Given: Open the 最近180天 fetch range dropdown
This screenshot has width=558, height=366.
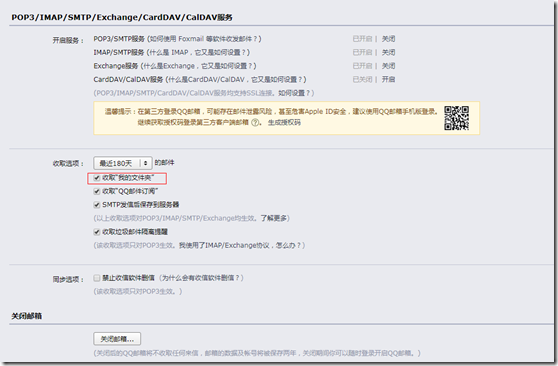Looking at the screenshot, I should (x=123, y=163).
